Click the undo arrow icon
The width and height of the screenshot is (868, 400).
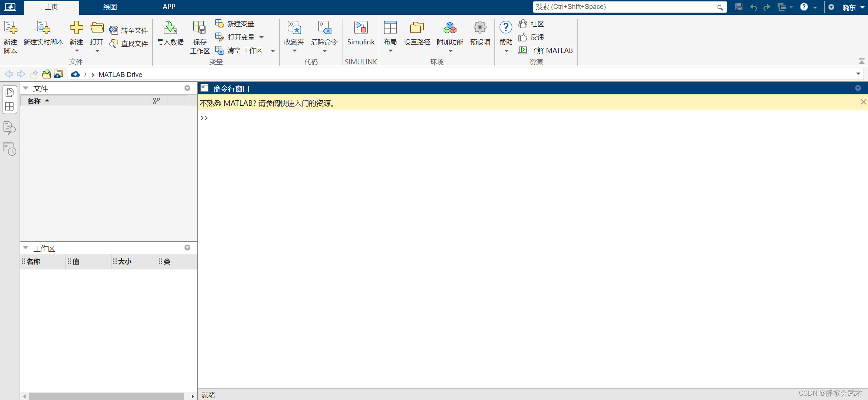pos(753,7)
